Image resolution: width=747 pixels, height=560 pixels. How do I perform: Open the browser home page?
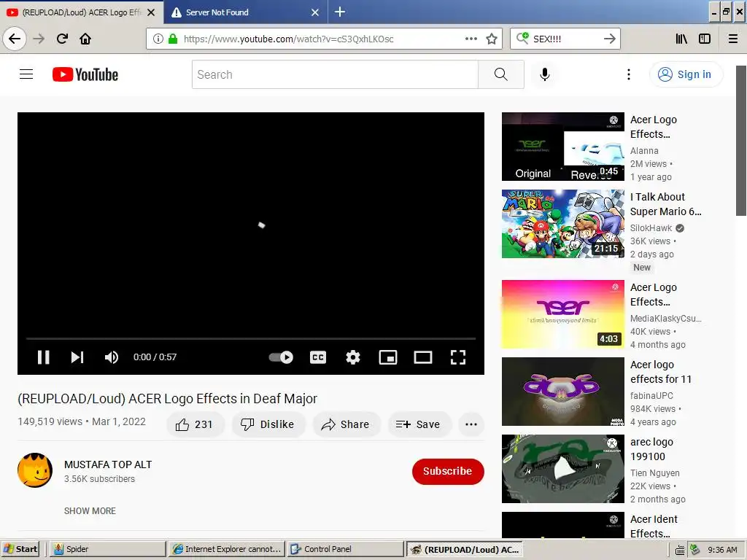(85, 39)
